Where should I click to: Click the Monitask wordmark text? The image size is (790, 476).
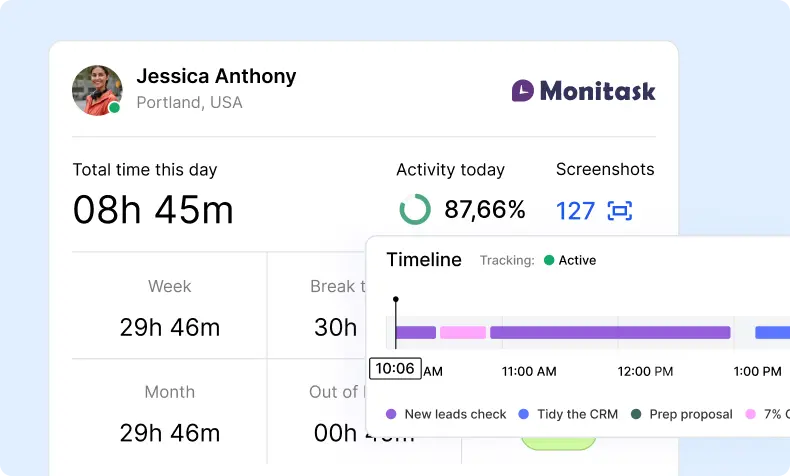click(598, 91)
